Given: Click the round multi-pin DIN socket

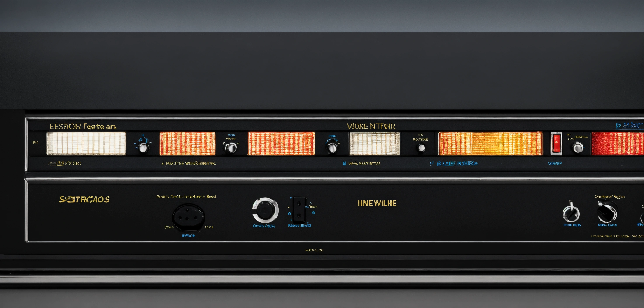Looking at the screenshot, I should 188,217.
